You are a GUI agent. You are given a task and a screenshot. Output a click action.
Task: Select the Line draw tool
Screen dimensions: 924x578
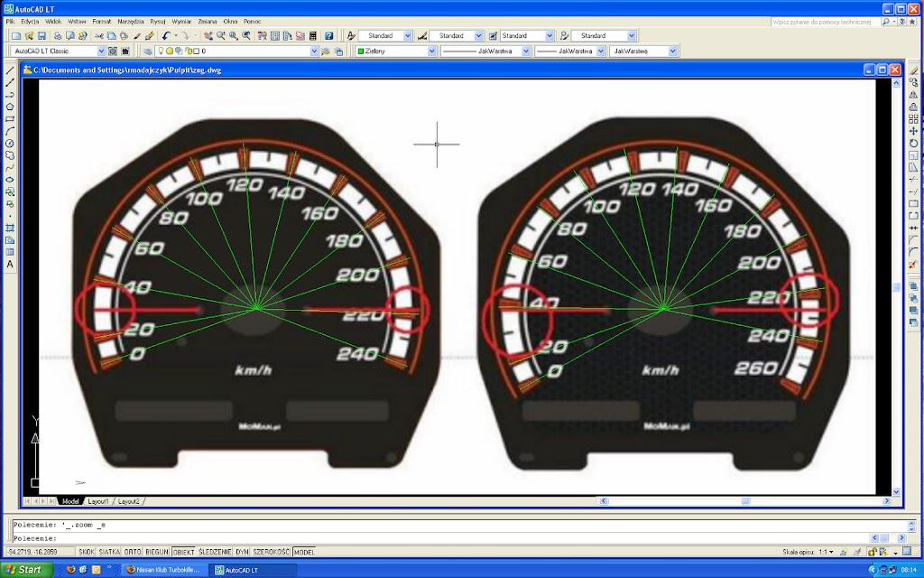(x=10, y=70)
